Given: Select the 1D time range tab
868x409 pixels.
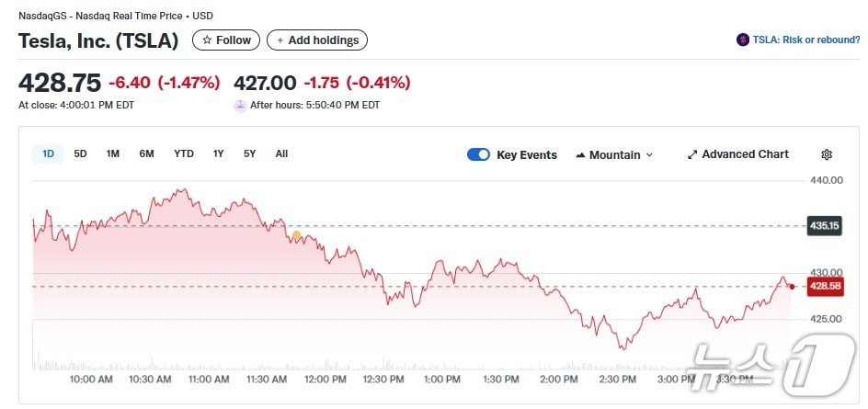Looking at the screenshot, I should 48,153.
